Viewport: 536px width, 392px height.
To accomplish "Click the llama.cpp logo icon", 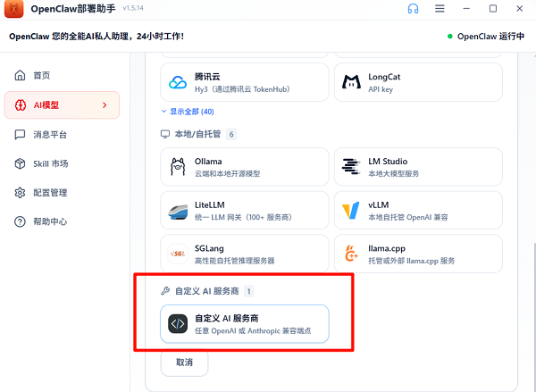I will pyautogui.click(x=351, y=254).
